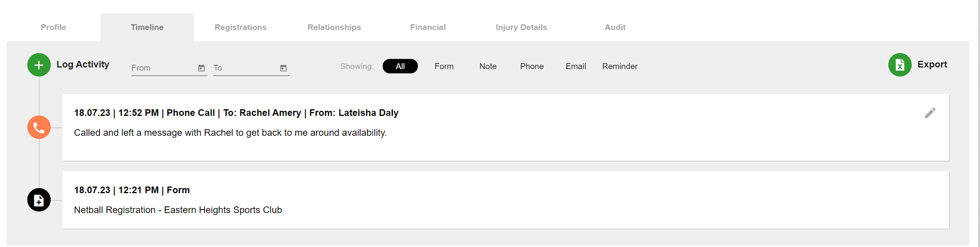This screenshot has width=980, height=247.
Task: Show only Email activities
Action: (576, 66)
